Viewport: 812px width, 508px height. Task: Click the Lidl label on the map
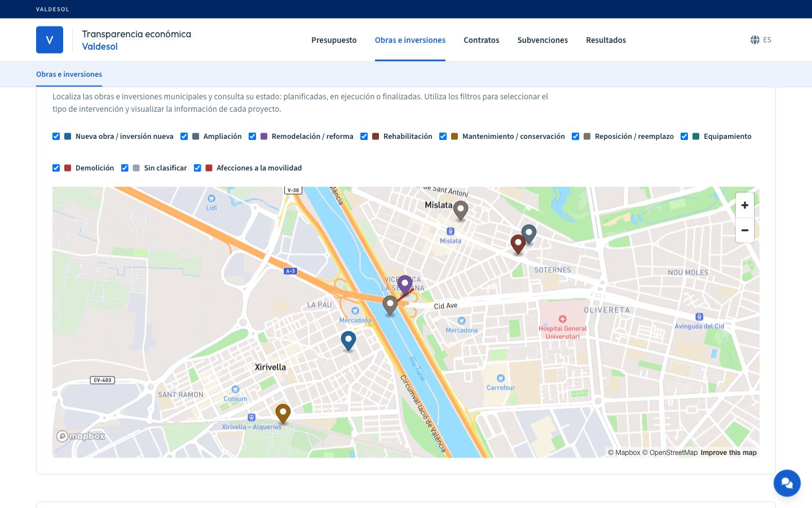[x=211, y=208]
